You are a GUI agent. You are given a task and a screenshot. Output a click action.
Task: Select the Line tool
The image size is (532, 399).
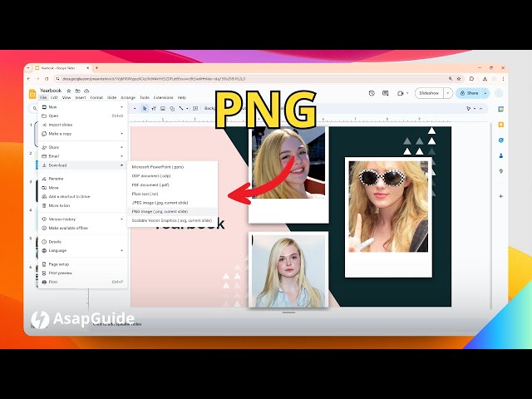tap(181, 109)
